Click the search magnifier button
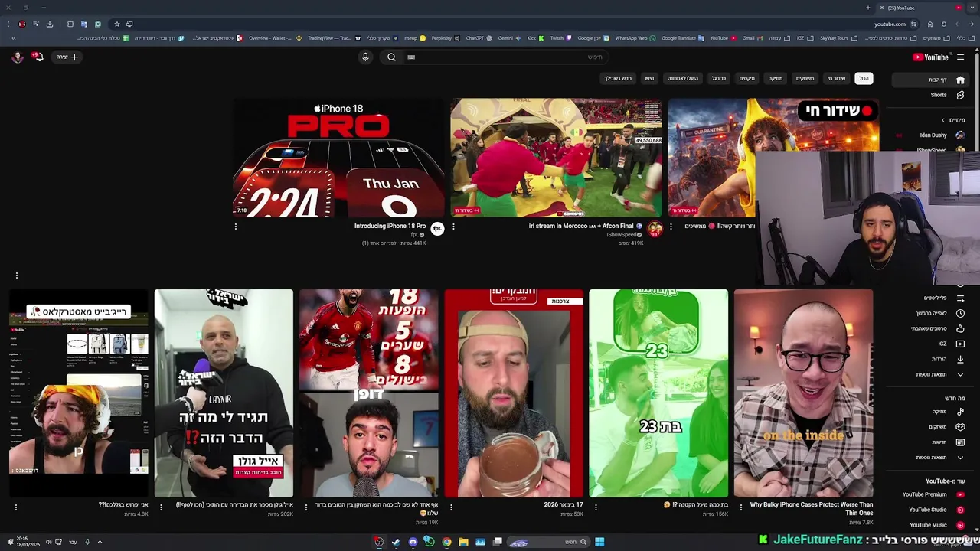Viewport: 980px width, 551px height. pos(391,57)
